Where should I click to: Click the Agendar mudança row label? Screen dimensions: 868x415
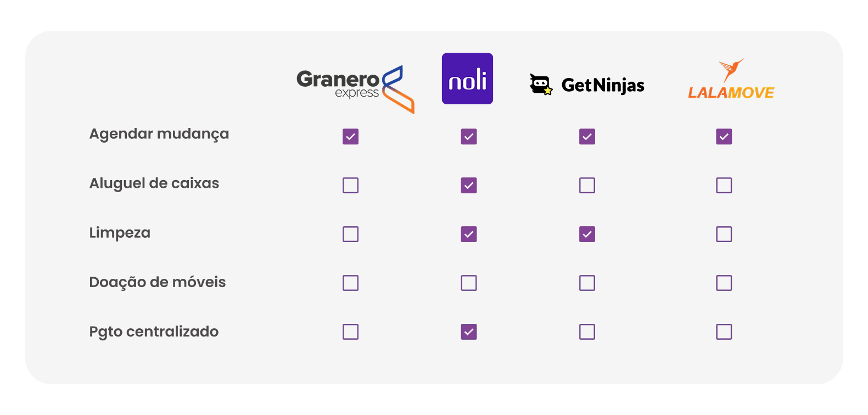(159, 134)
